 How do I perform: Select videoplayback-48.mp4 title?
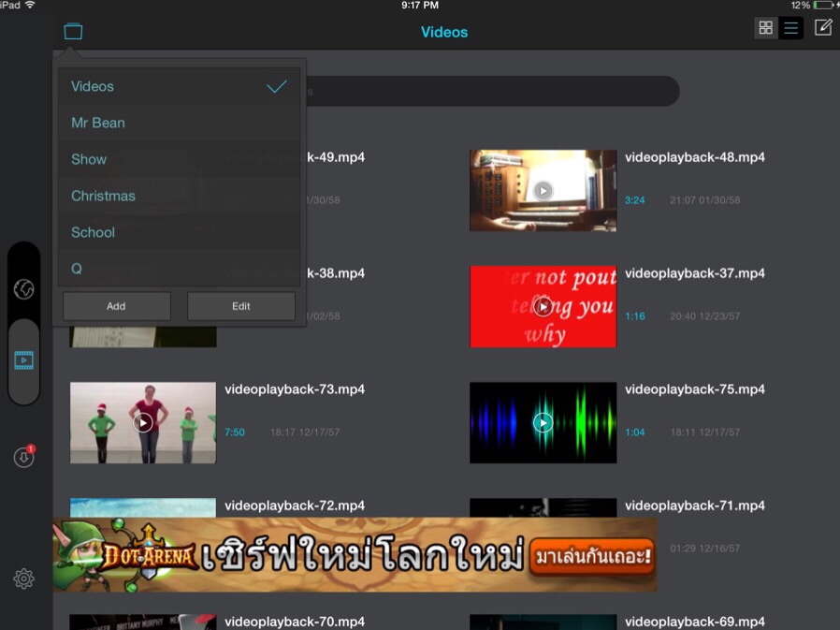tap(695, 157)
